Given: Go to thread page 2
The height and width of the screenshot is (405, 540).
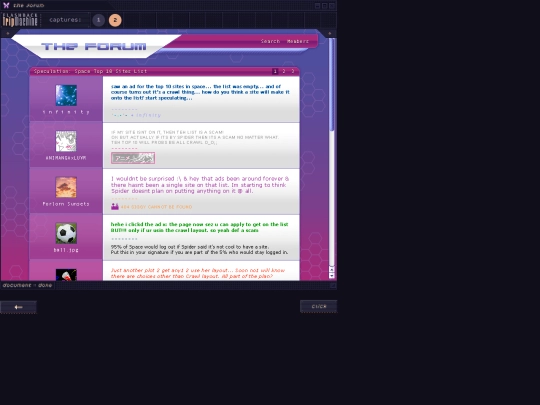Looking at the screenshot, I should 284,71.
